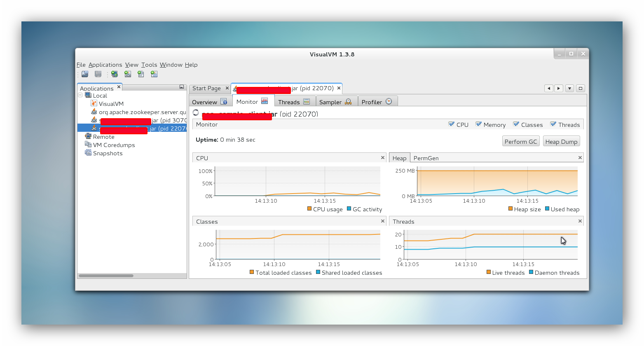Uncheck the Classes checkbox
Image resolution: width=644 pixels, height=346 pixels.
516,124
